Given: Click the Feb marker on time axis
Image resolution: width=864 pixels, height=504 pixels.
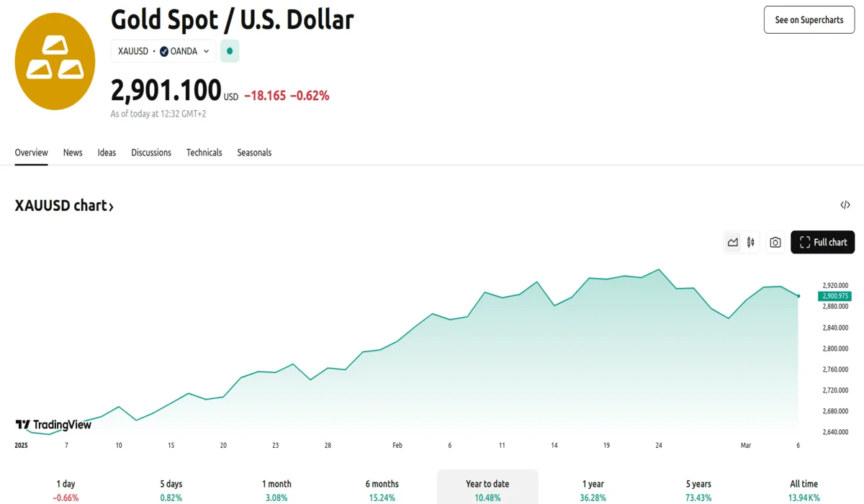Looking at the screenshot, I should pyautogui.click(x=397, y=446).
